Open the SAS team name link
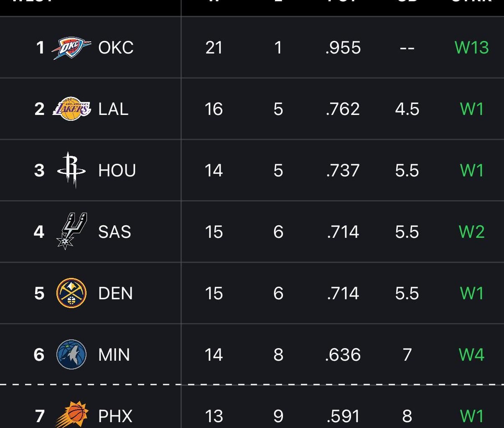504x428 pixels. 115,232
